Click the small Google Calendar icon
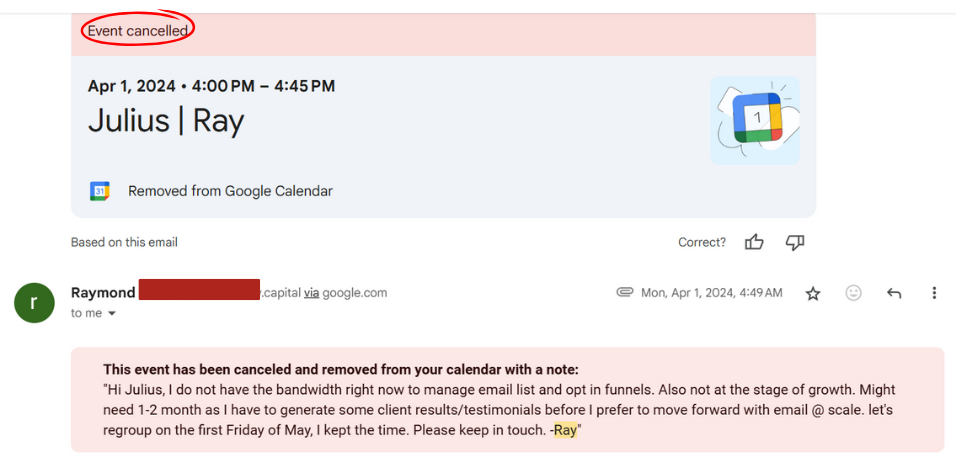Image resolution: width=956 pixels, height=465 pixels. [100, 191]
